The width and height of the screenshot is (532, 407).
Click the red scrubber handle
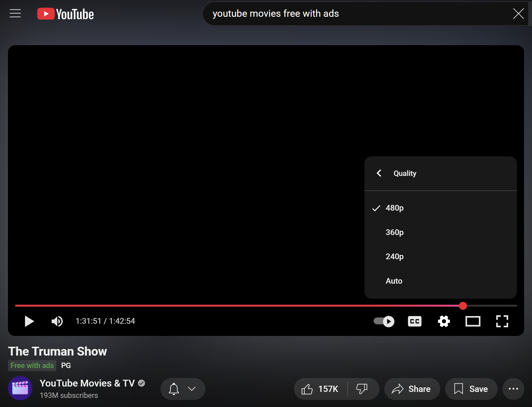pyautogui.click(x=463, y=306)
